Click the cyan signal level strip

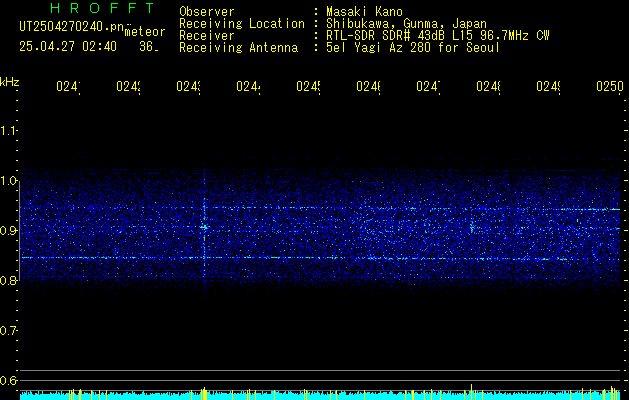pyautogui.click(x=320, y=395)
